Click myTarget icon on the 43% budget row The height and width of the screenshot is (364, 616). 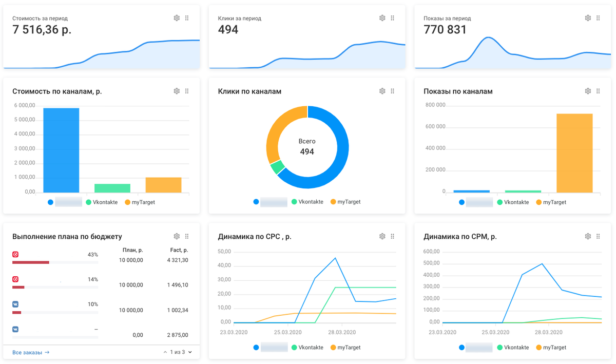coord(15,254)
